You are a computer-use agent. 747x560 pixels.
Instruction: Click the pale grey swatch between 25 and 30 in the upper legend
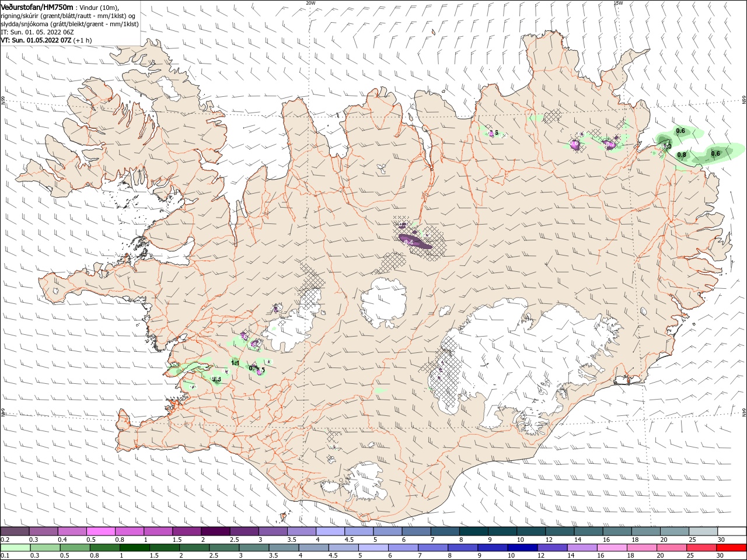(703, 531)
